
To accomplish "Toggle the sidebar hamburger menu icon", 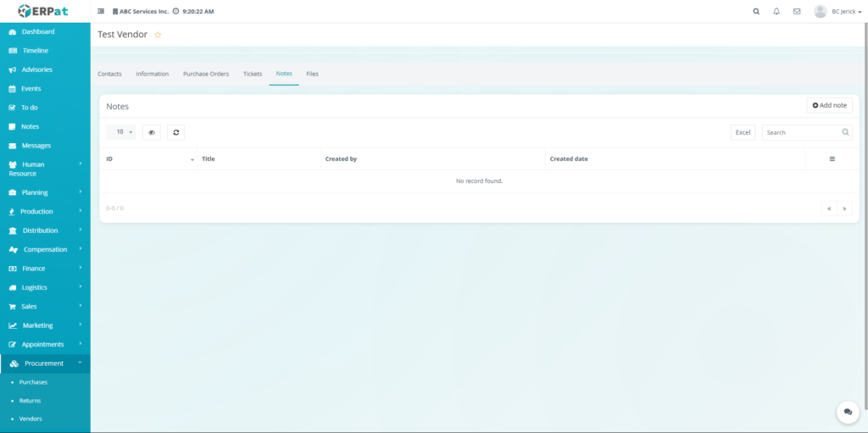I will (101, 12).
